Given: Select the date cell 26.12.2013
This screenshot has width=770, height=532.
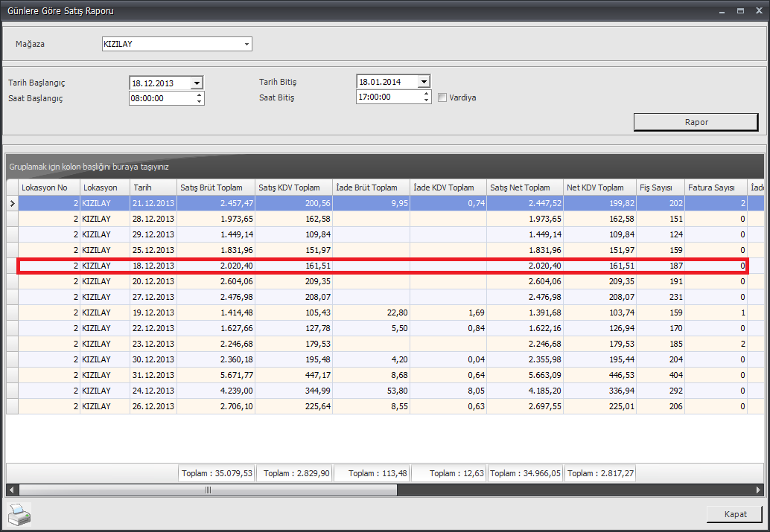Looking at the screenshot, I should [153, 406].
